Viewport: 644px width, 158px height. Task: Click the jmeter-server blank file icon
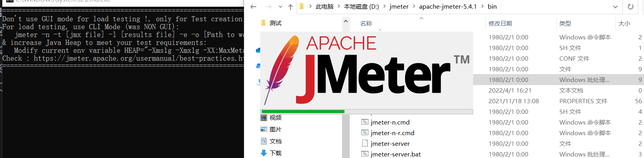click(x=365, y=143)
